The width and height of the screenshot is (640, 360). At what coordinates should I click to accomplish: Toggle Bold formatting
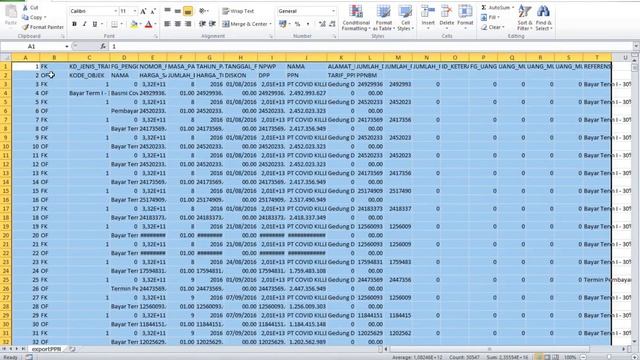[x=74, y=24]
